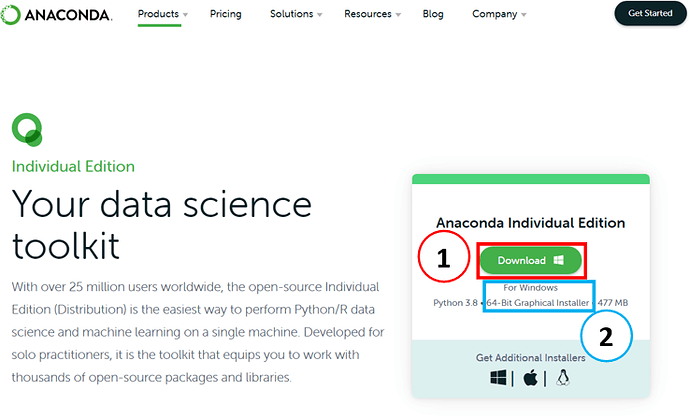Open the Products menu
This screenshot has width=690, height=418.
(x=158, y=14)
